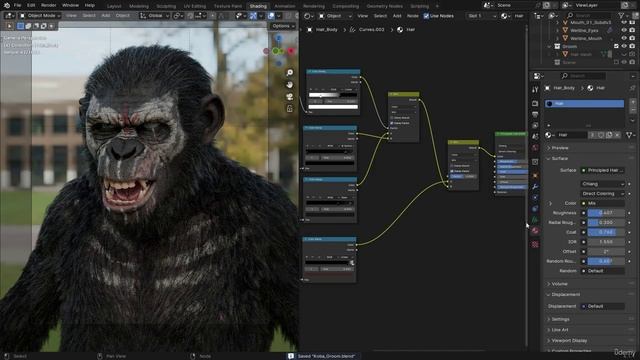Viewport: 640px width, 360px height.
Task: Toggle the Use Nodes checkbox
Action: 426,16
